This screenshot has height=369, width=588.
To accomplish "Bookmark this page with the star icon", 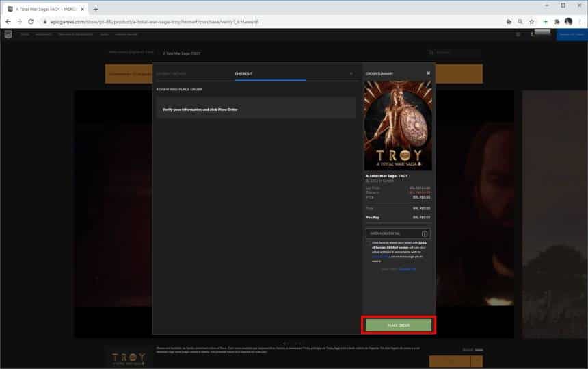I will click(532, 22).
